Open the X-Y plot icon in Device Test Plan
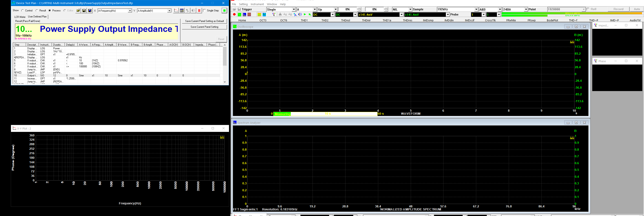Screen dimensions: 644x216 [176, 11]
